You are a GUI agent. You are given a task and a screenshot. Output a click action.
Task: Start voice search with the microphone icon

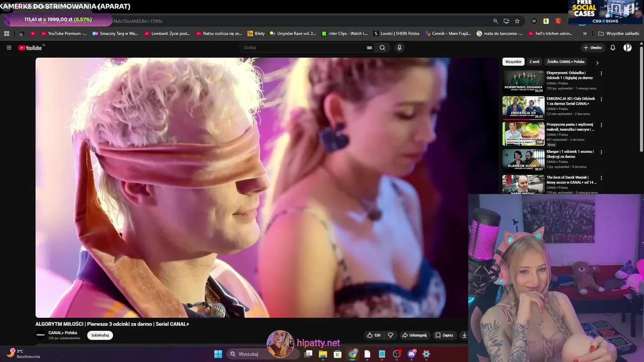[399, 48]
